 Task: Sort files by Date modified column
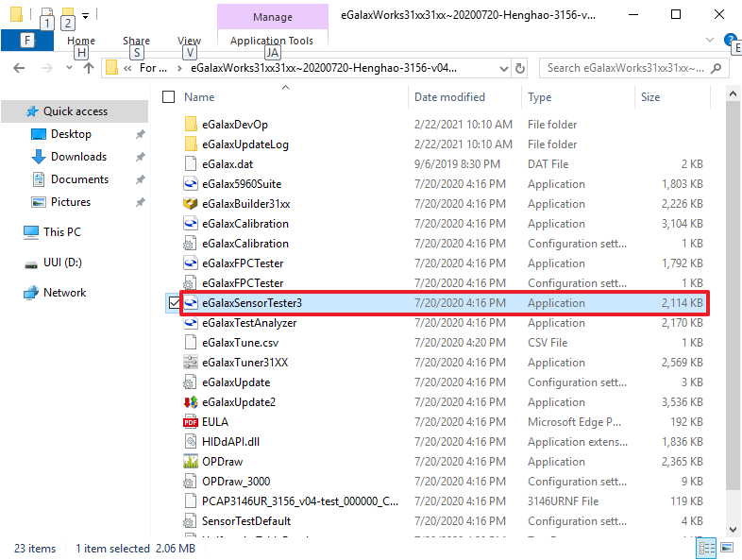point(451,97)
